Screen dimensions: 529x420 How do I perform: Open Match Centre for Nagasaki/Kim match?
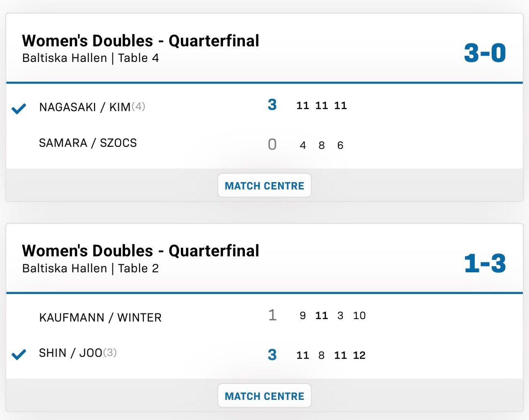pyautogui.click(x=264, y=185)
